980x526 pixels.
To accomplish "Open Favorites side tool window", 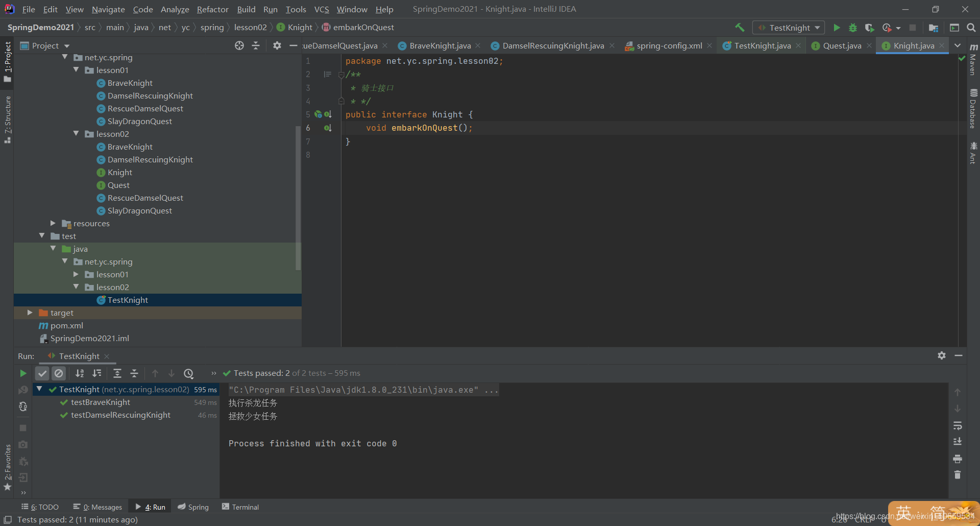I will click(x=7, y=467).
